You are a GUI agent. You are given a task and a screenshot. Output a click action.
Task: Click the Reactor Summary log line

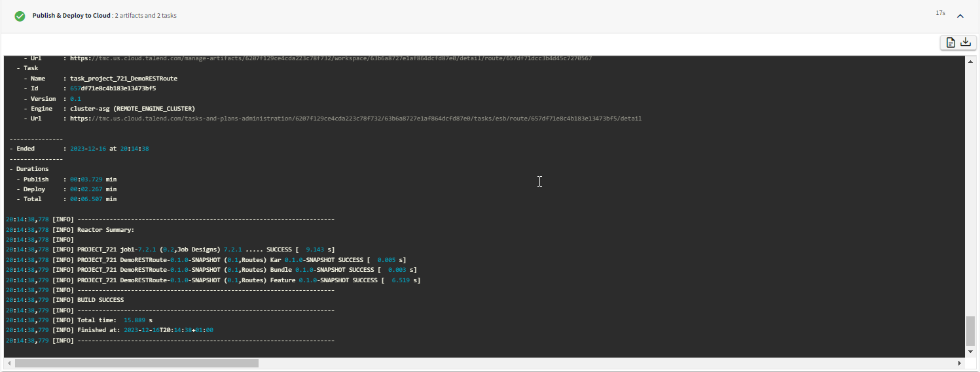tap(105, 230)
